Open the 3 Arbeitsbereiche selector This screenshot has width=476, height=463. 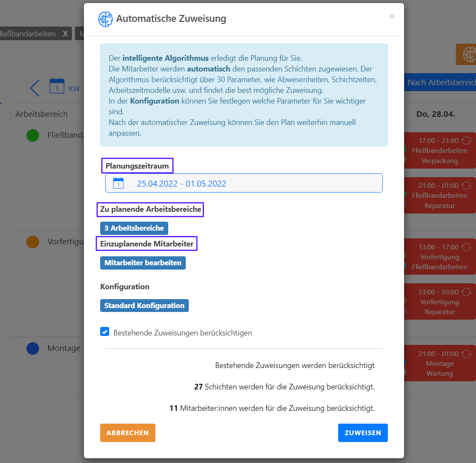[x=134, y=228]
